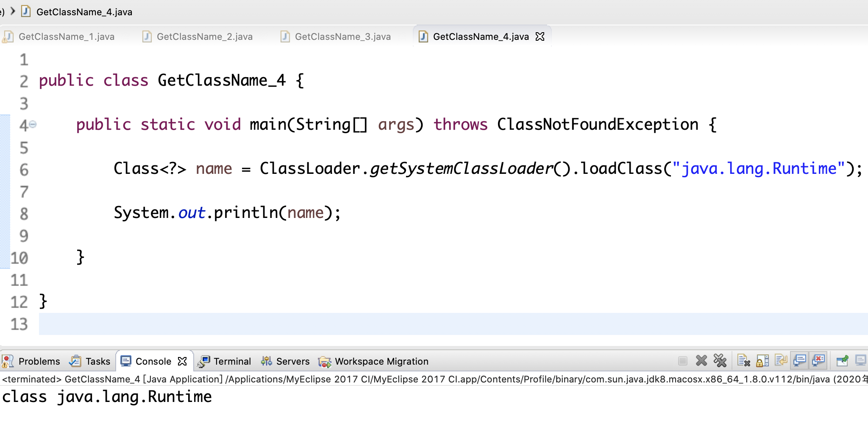Open the Display Selected Console monitor icon

pyautogui.click(x=861, y=361)
